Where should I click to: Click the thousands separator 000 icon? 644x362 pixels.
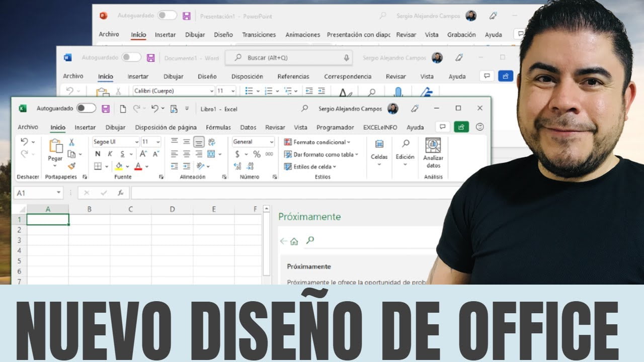pyautogui.click(x=269, y=154)
